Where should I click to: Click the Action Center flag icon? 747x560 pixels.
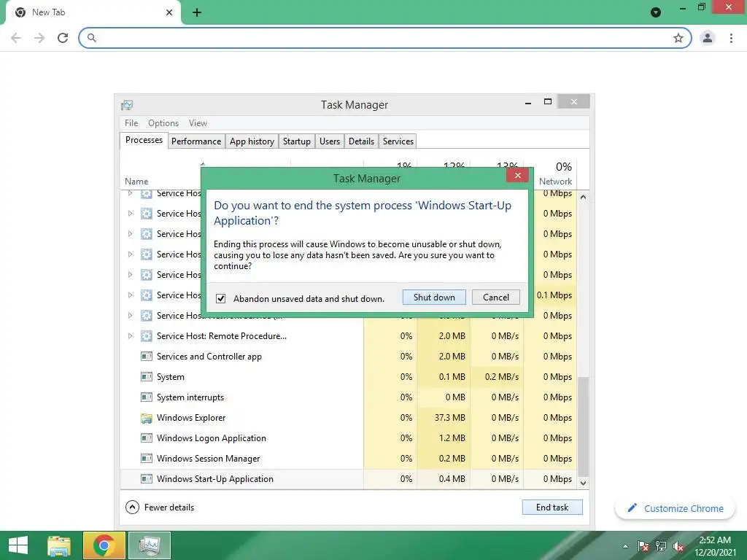(x=643, y=547)
